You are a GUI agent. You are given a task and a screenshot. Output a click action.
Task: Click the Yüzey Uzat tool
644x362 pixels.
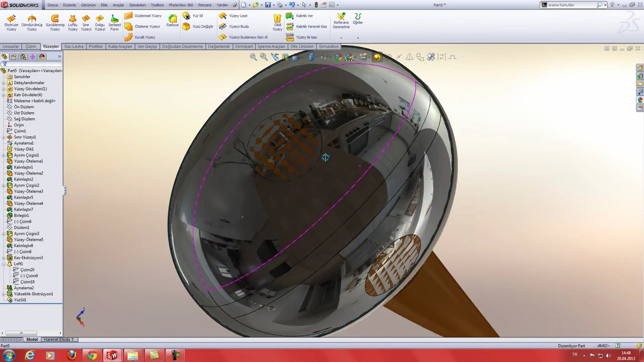pyautogui.click(x=233, y=16)
